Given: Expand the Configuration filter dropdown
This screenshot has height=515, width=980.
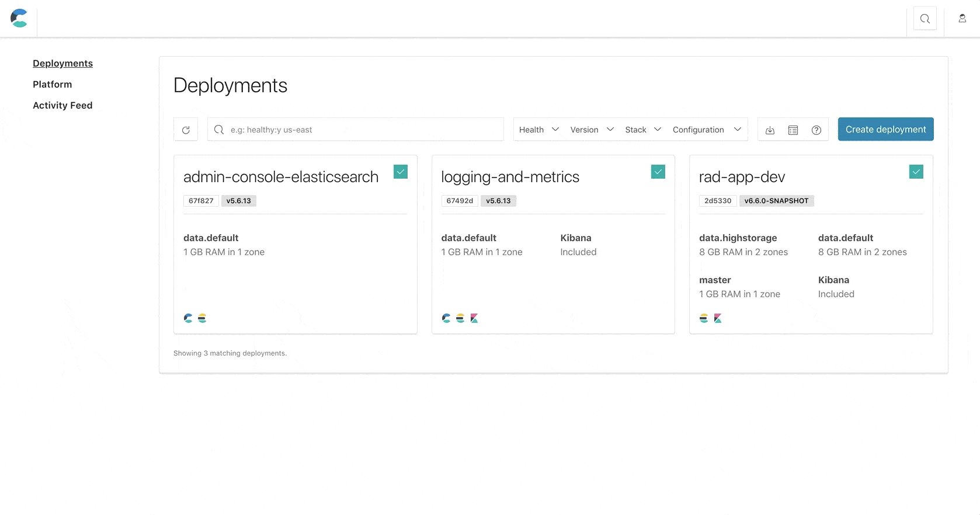Looking at the screenshot, I should pyautogui.click(x=707, y=130).
